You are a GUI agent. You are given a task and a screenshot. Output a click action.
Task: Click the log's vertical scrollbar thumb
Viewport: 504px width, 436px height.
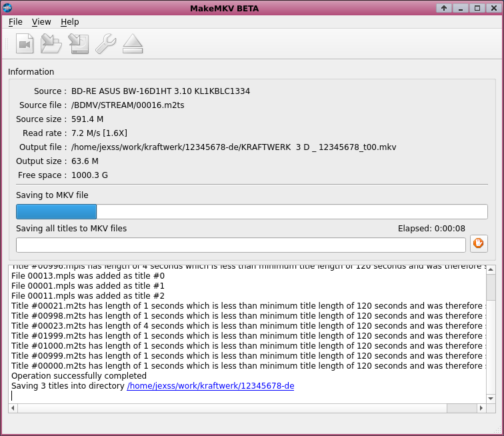tap(491, 288)
